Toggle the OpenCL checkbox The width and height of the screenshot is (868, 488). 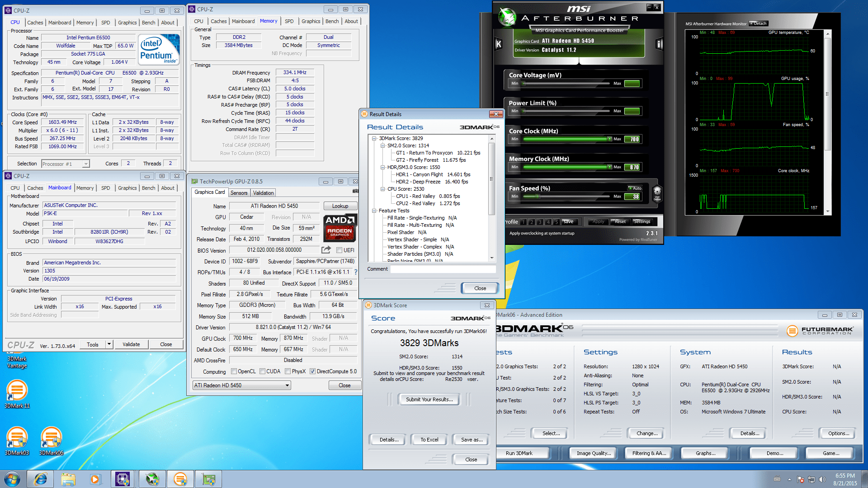pyautogui.click(x=234, y=371)
